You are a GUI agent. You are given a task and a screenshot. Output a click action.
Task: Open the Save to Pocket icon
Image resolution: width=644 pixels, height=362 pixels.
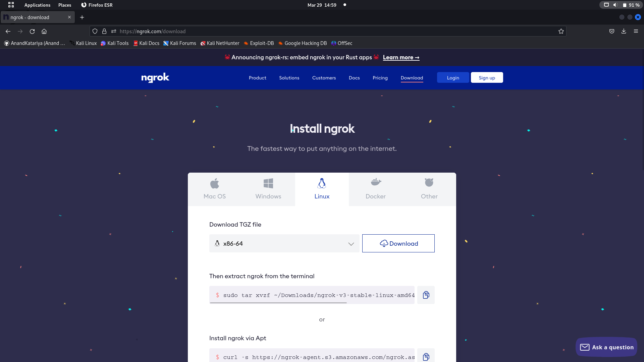[611, 31]
